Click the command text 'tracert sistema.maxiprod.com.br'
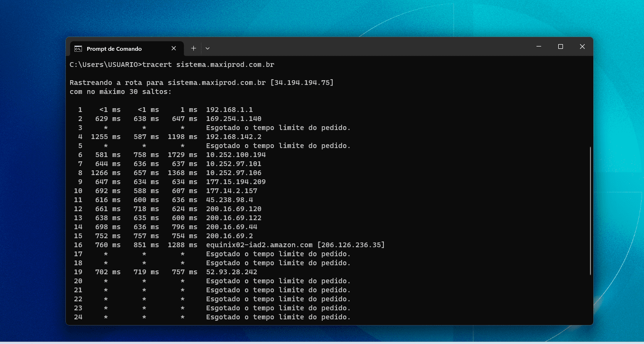This screenshot has height=344, width=644. [x=209, y=65]
